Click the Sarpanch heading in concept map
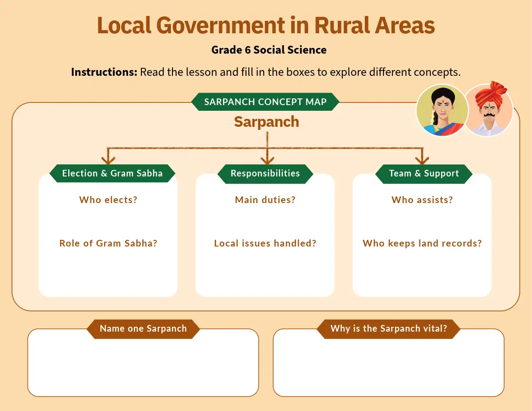532x411 pixels. [x=266, y=122]
